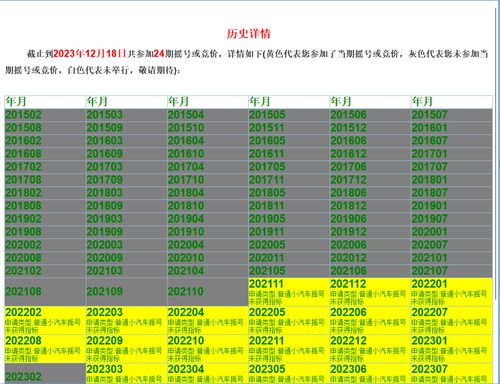Click cell 202101
The width and height of the screenshot is (500, 384).
click(452, 258)
